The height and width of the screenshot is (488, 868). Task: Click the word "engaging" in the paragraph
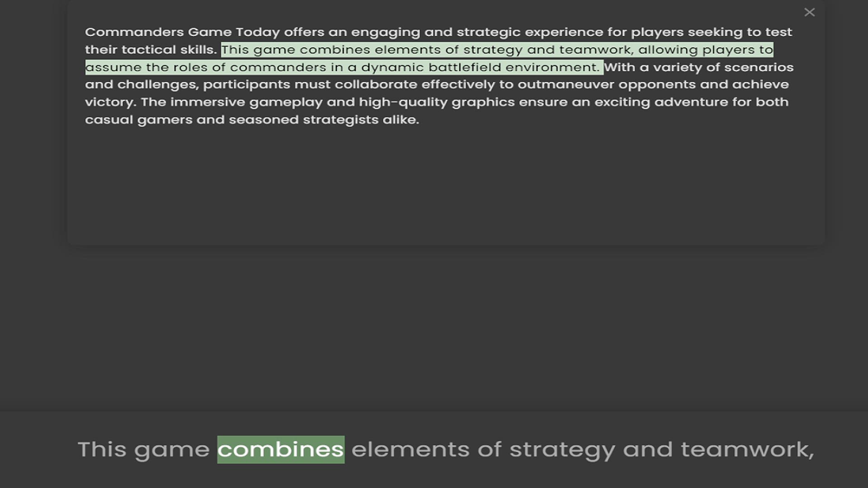coord(386,32)
